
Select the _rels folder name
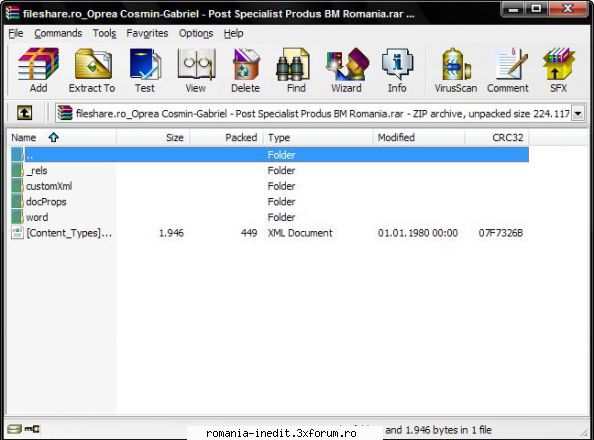point(37,171)
